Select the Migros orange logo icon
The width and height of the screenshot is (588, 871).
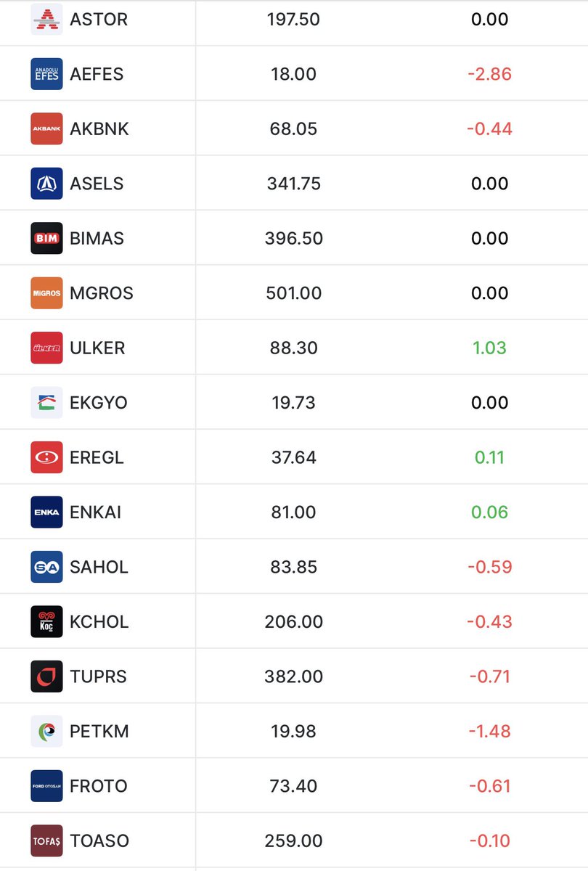coord(46,293)
